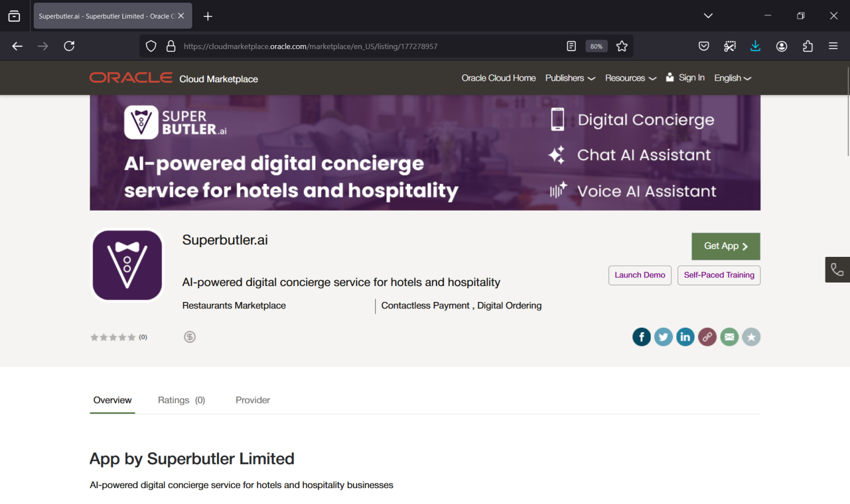Screen dimensions: 850x504
Task: Expand the Publishers dropdown menu
Action: (x=570, y=78)
